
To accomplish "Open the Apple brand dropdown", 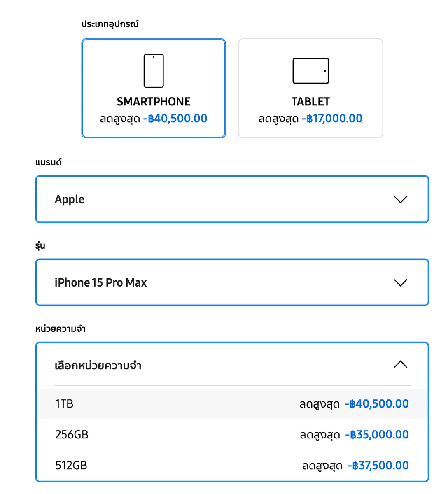I will point(232,199).
